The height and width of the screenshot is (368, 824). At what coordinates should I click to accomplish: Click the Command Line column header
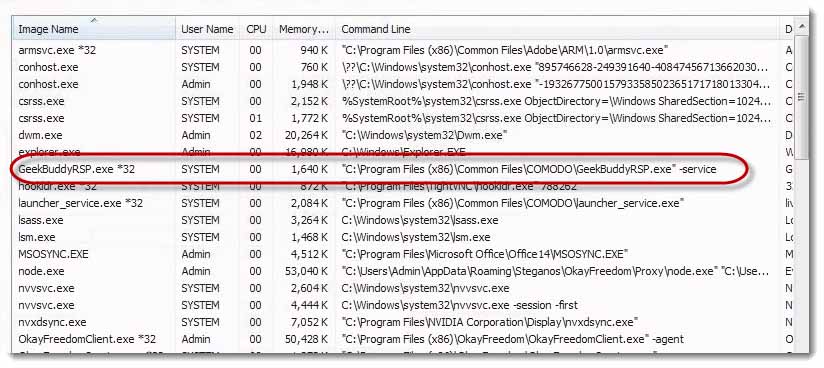tap(558, 29)
